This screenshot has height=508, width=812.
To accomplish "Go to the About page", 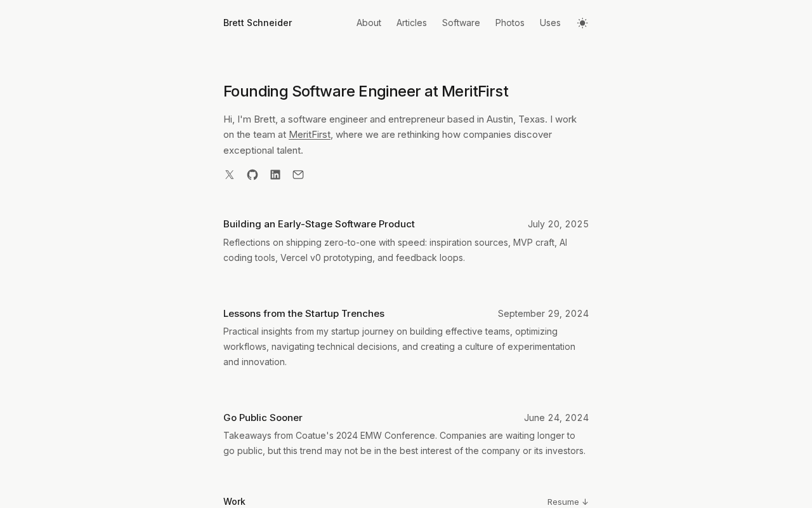I will click(x=369, y=23).
